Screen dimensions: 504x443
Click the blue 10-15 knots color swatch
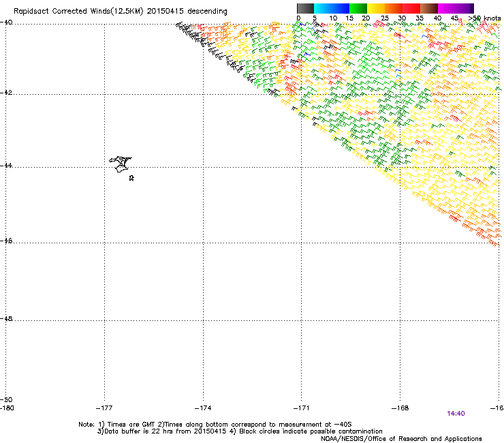341,8
